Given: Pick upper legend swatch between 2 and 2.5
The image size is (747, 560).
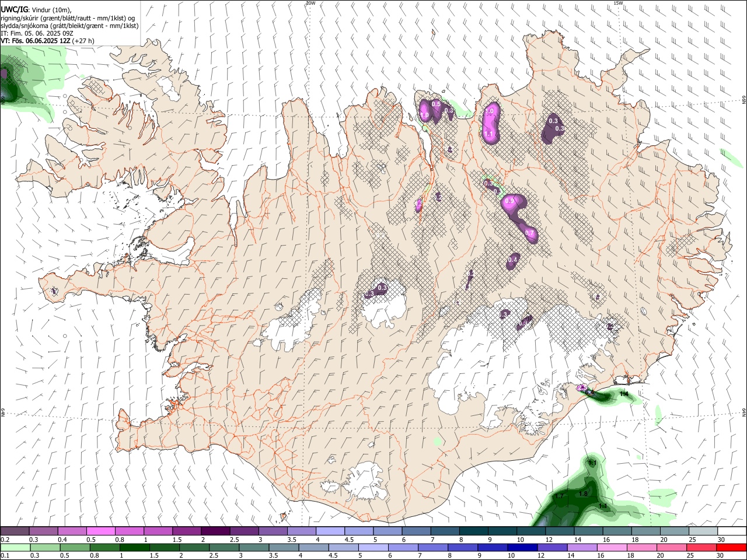Looking at the screenshot, I should tap(215, 531).
